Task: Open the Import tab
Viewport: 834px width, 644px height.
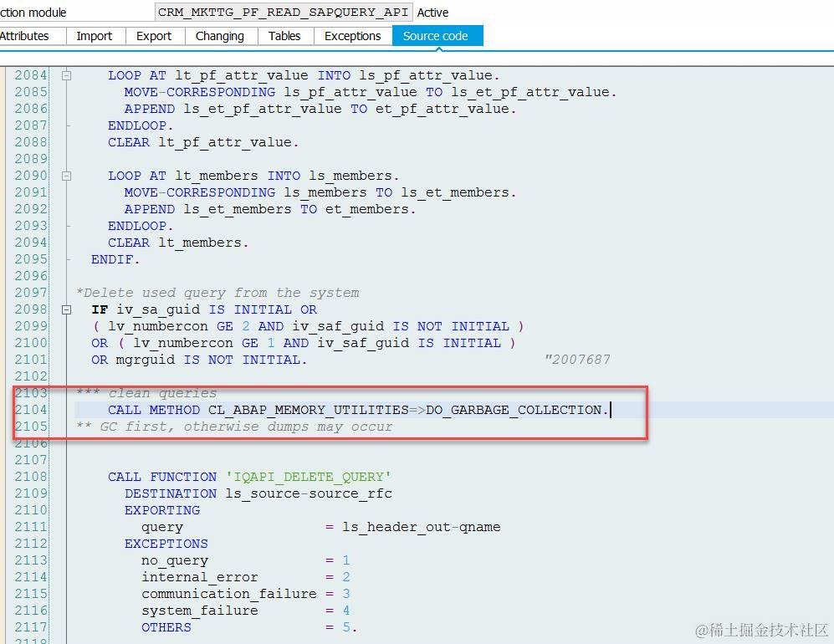Action: coord(95,36)
